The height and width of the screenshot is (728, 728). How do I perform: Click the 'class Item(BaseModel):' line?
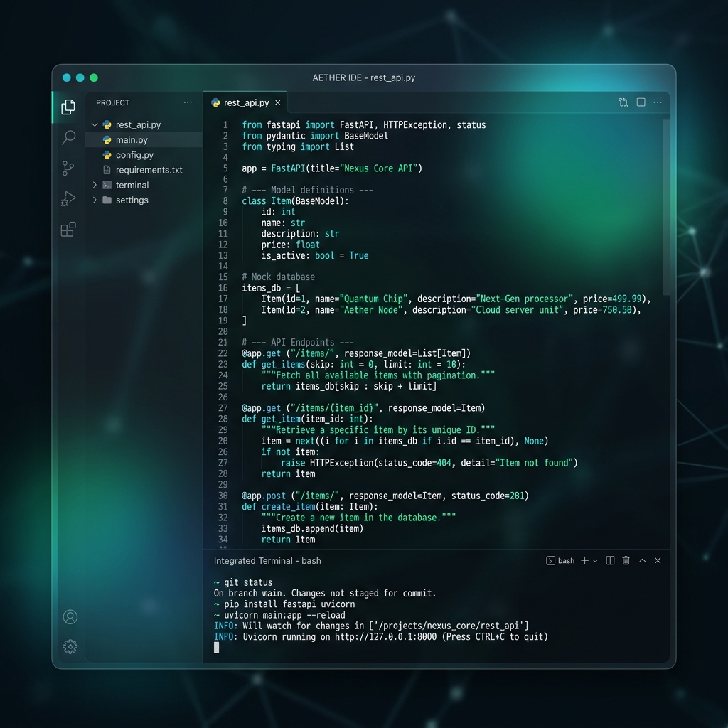(295, 201)
